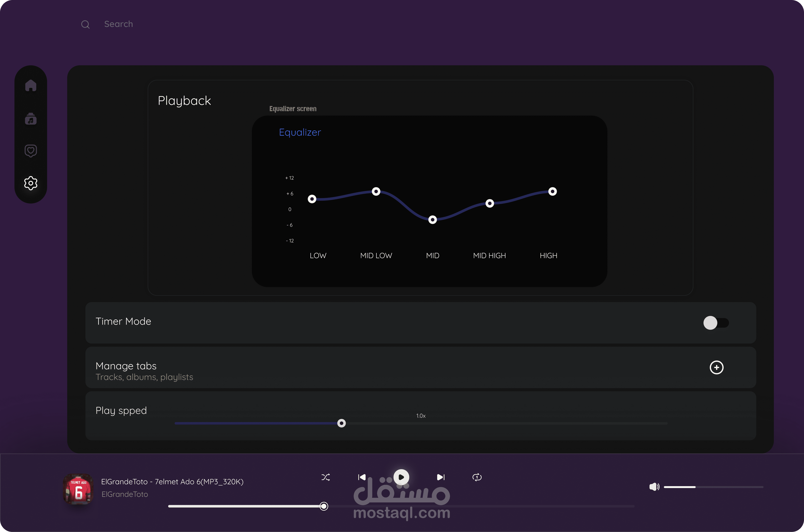Click the volume slider bar
Image resolution: width=804 pixels, height=532 pixels.
tap(713, 487)
